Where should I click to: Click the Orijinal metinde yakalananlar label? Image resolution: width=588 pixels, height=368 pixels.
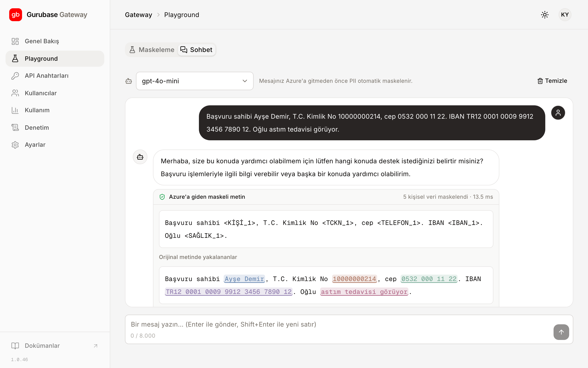[198, 257]
